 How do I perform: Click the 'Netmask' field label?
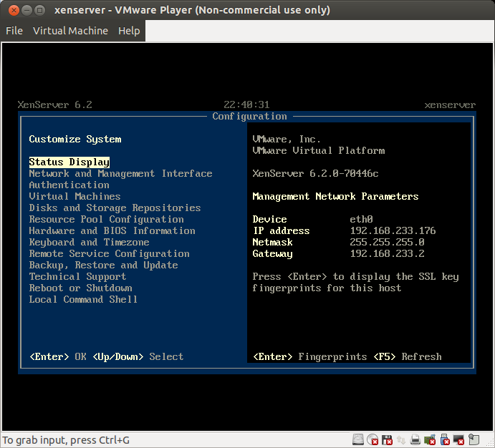coord(272,243)
